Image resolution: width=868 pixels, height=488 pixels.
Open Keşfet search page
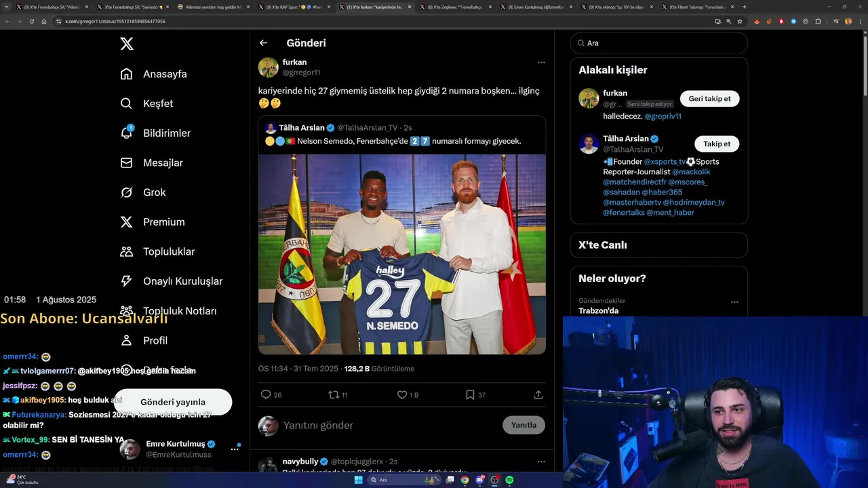pyautogui.click(x=146, y=104)
